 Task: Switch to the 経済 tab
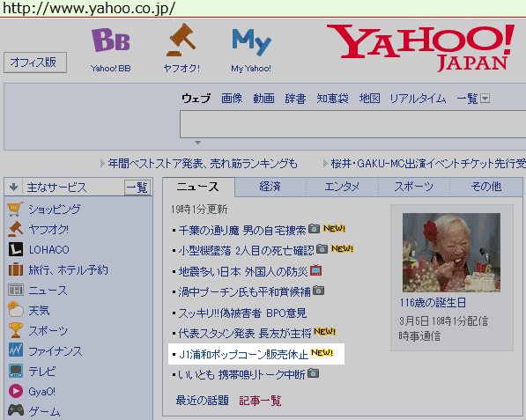[x=270, y=187]
